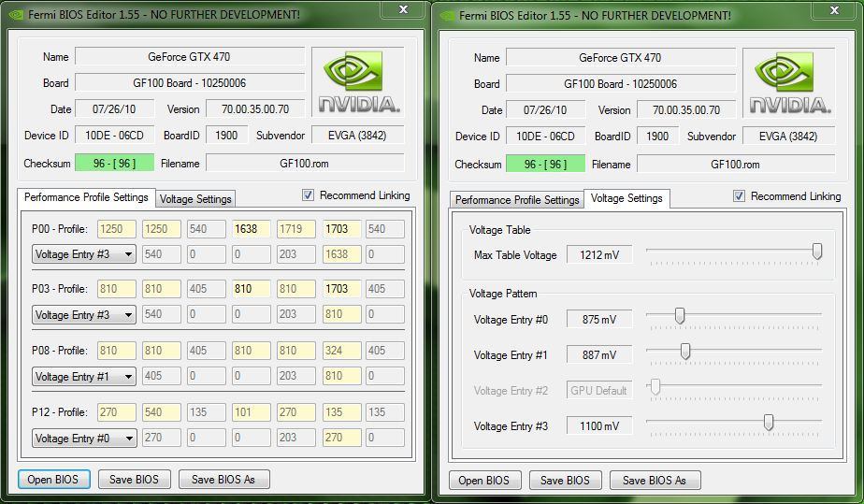This screenshot has height=504, width=864.
Task: Select Voltage Settings tab in right window
Action: (626, 198)
